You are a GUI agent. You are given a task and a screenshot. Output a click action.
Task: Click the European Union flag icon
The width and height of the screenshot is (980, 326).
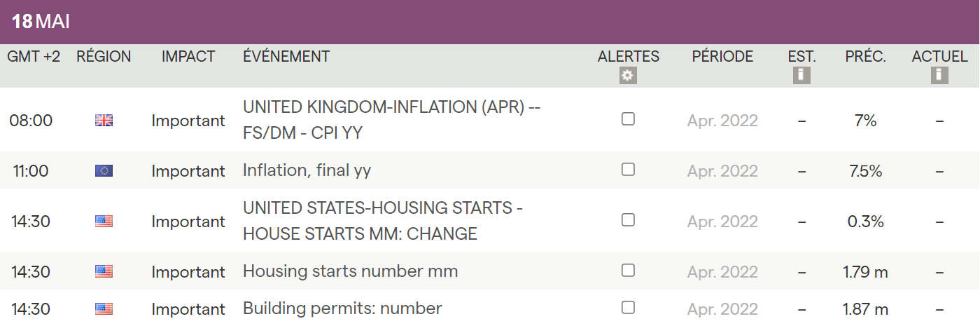pyautogui.click(x=104, y=170)
